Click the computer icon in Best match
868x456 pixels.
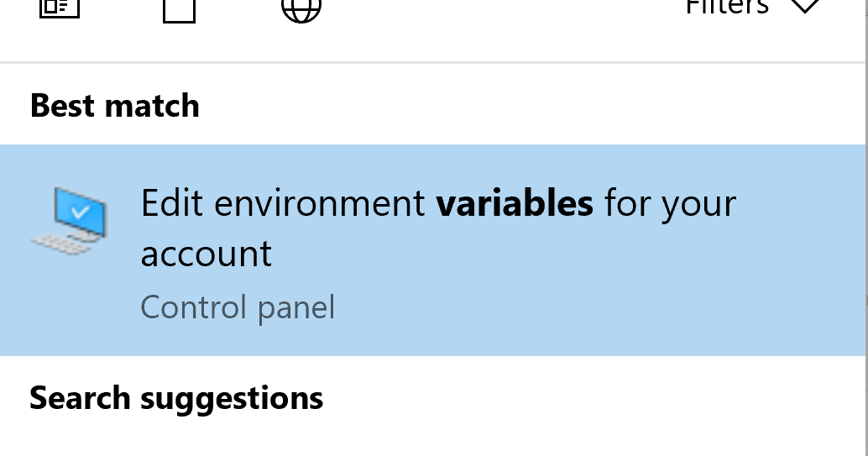pyautogui.click(x=72, y=221)
